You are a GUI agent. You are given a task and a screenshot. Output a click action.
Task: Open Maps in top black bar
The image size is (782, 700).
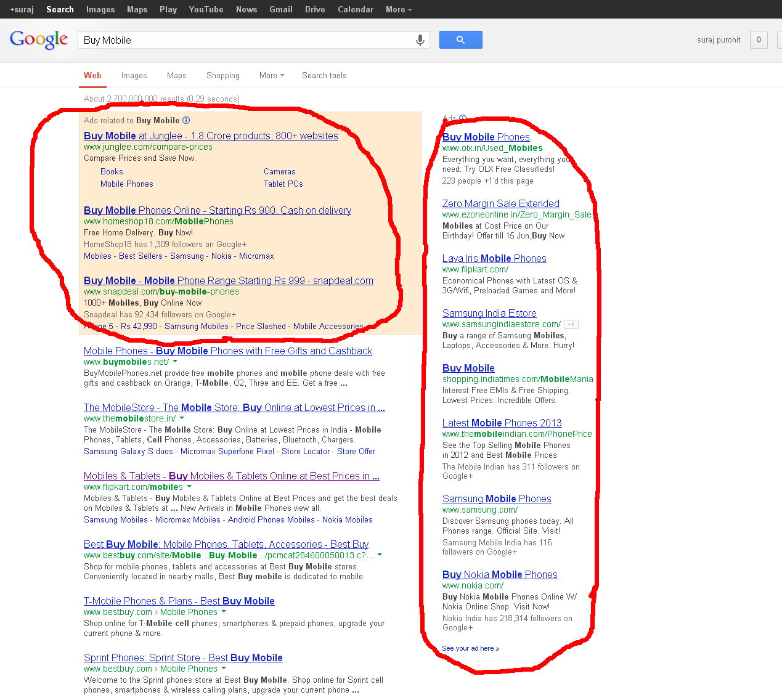click(137, 9)
